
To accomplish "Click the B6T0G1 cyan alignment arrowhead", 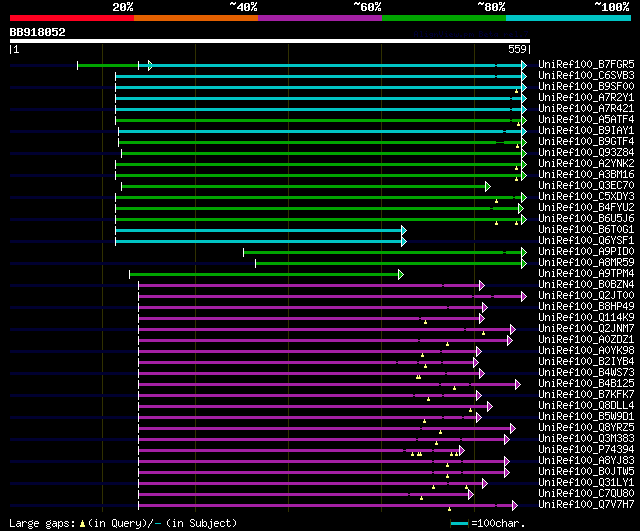I will click(x=404, y=231).
